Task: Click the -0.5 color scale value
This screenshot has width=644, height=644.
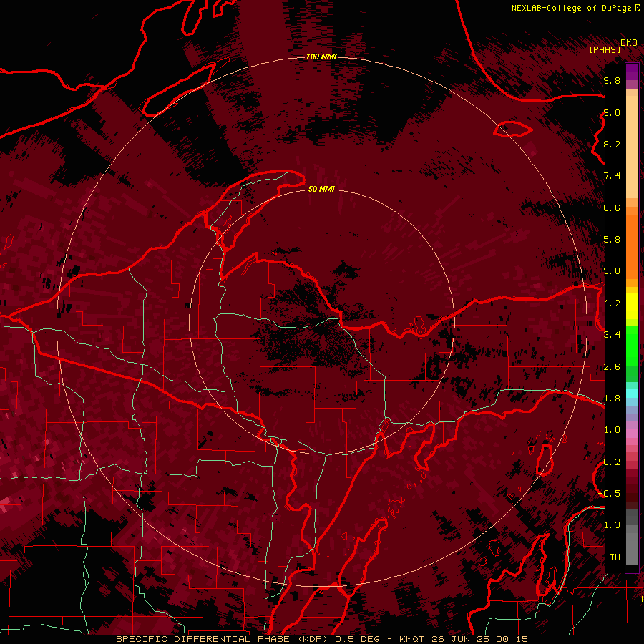Action: click(609, 494)
